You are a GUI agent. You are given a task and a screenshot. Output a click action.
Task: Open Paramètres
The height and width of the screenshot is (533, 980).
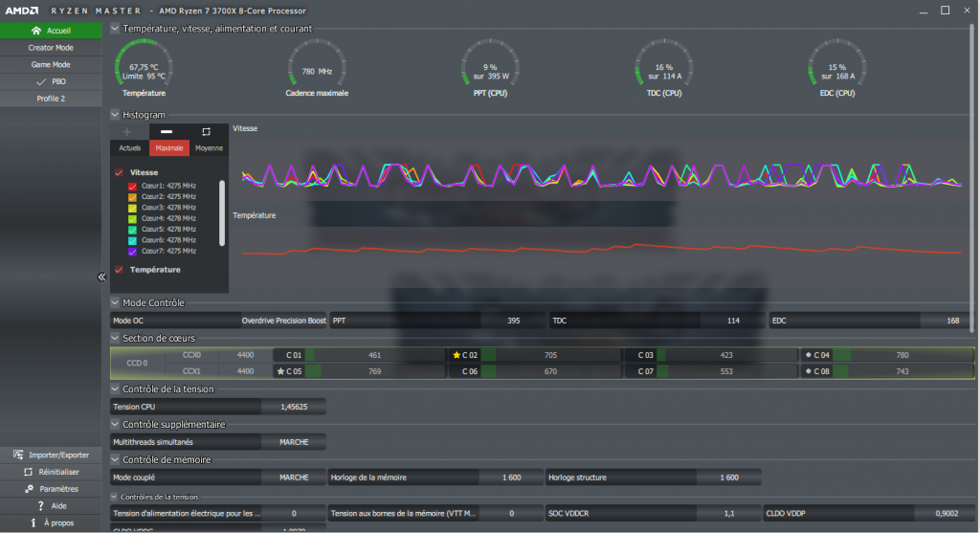click(51, 489)
